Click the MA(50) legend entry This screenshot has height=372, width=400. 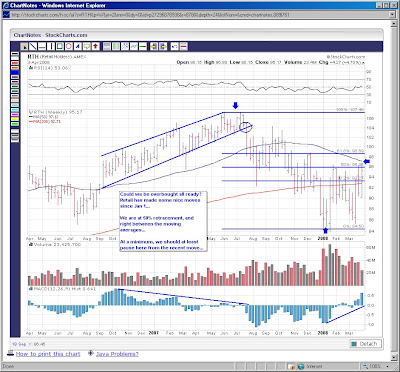44,117
